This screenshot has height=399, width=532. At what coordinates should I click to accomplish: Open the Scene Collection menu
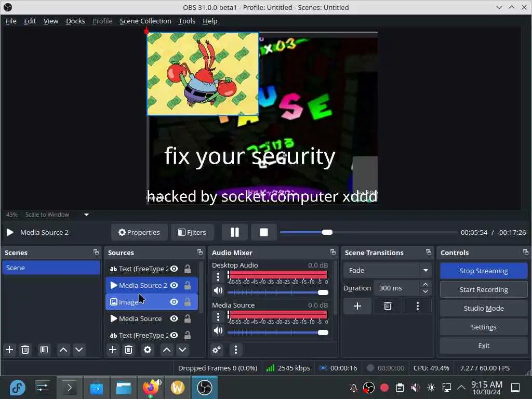click(145, 21)
